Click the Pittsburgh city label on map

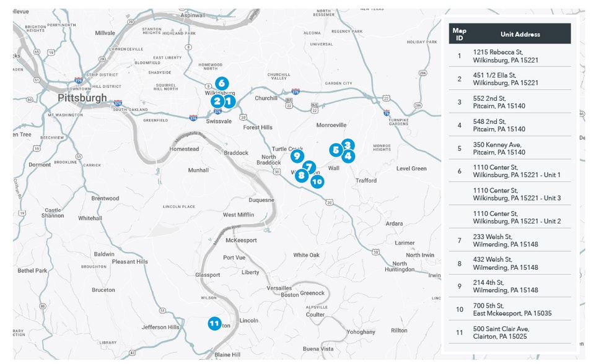coord(82,98)
